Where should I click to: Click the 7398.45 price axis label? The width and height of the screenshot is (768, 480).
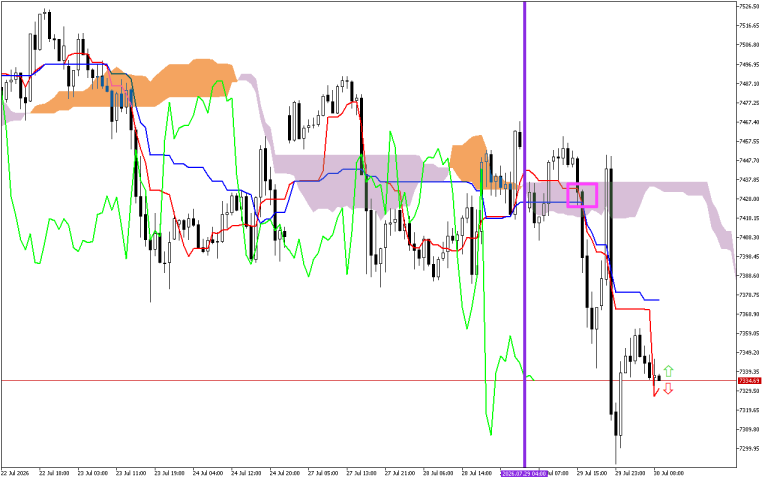pyautogui.click(x=749, y=257)
